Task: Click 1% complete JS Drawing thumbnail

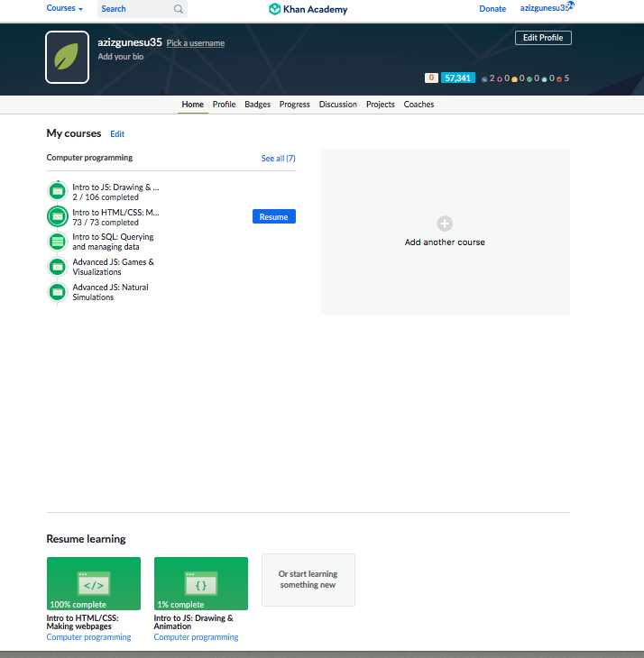Action: pos(201,583)
